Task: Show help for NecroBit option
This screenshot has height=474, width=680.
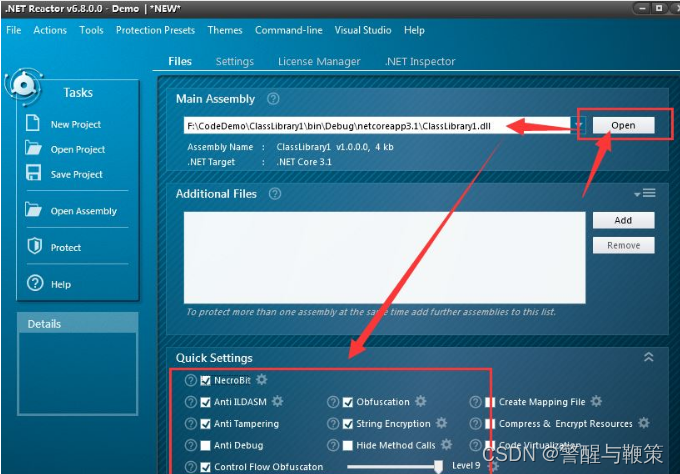Action: pos(191,380)
